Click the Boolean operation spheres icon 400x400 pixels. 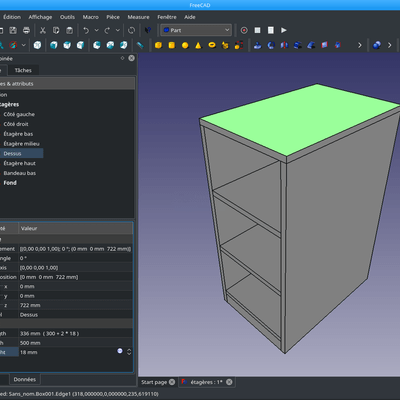tap(377, 45)
